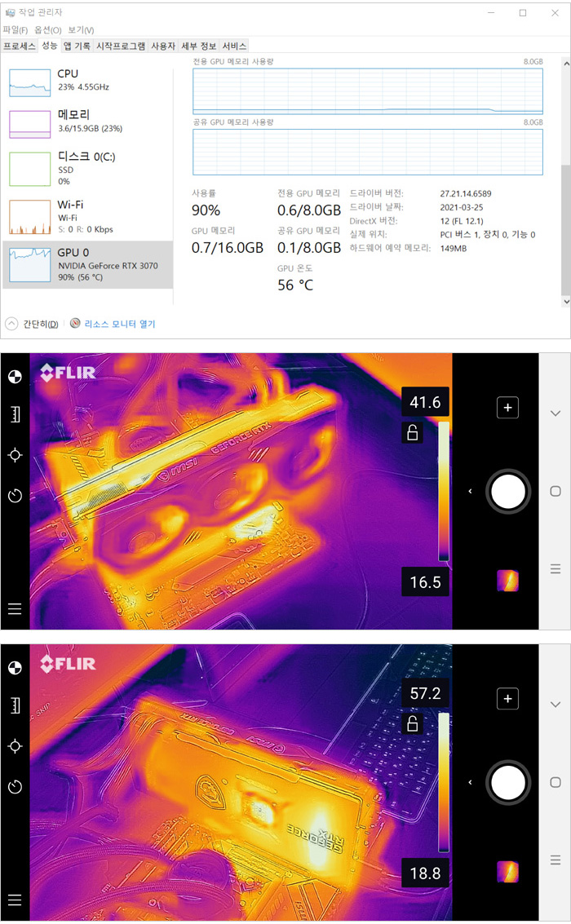571x924 pixels.
Task: Tap the three-line nav icon beside 57.2 view
Action: click(x=555, y=860)
